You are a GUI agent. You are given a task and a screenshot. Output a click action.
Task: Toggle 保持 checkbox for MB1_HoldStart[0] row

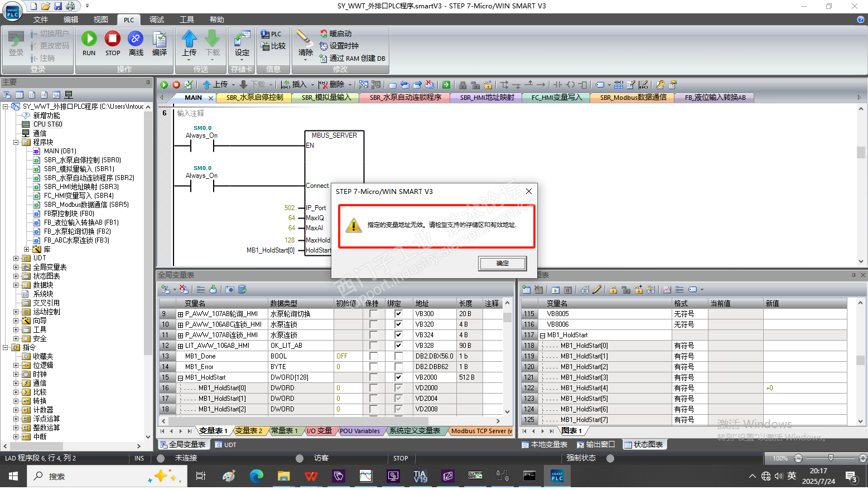373,388
